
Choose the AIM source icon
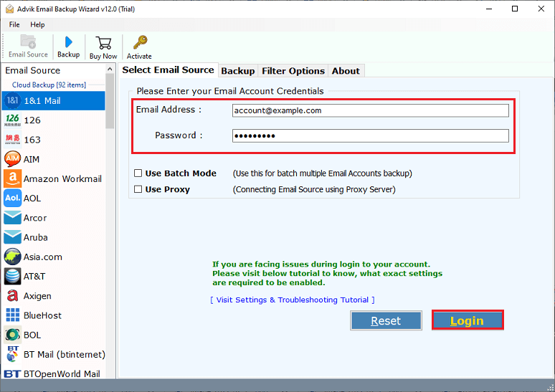(x=12, y=159)
